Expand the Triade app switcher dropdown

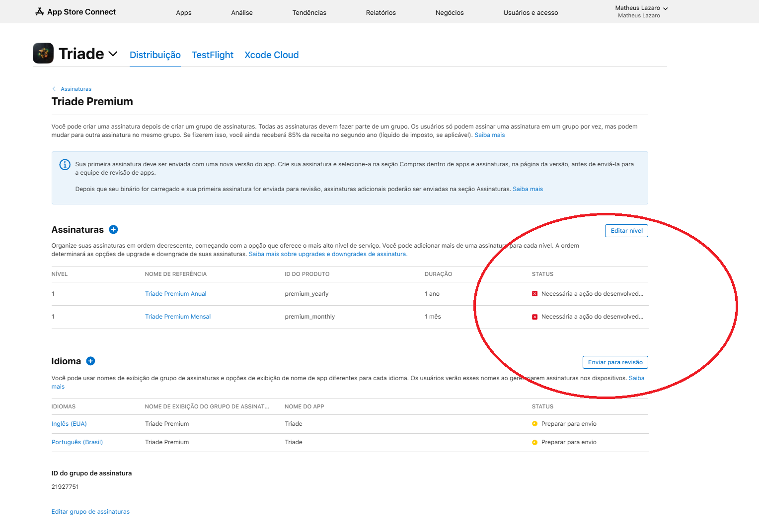pyautogui.click(x=113, y=54)
